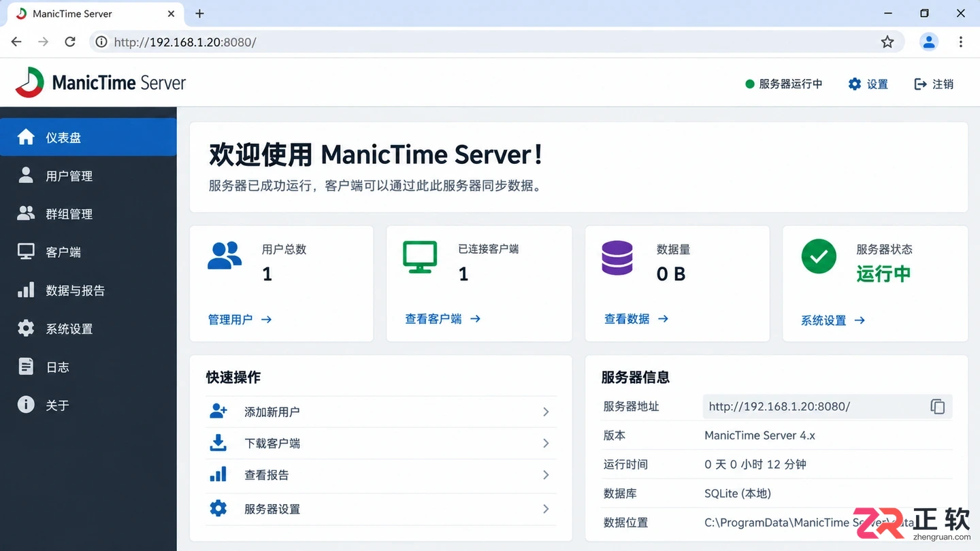Screen dimensions: 980x551
Task: Reload the page in the browser
Action: click(x=70, y=42)
